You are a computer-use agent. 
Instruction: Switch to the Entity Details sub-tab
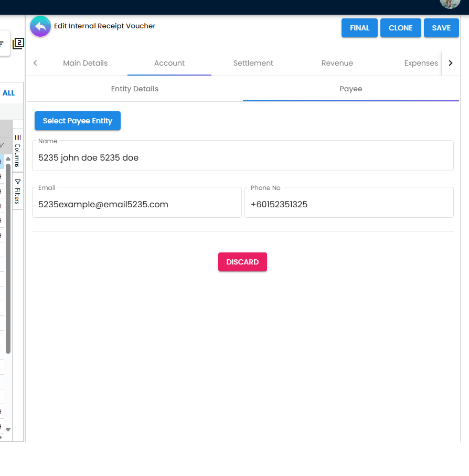(134, 89)
